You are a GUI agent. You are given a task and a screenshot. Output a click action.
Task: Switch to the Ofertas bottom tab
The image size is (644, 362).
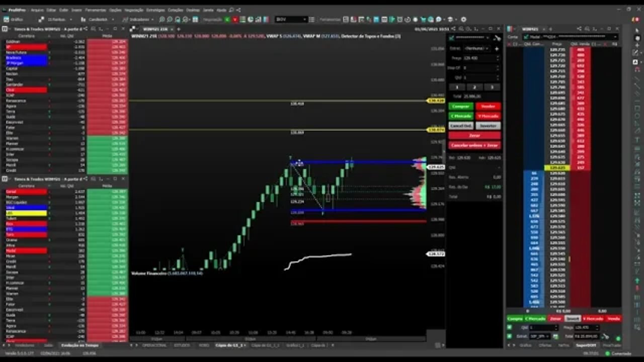pos(545,345)
